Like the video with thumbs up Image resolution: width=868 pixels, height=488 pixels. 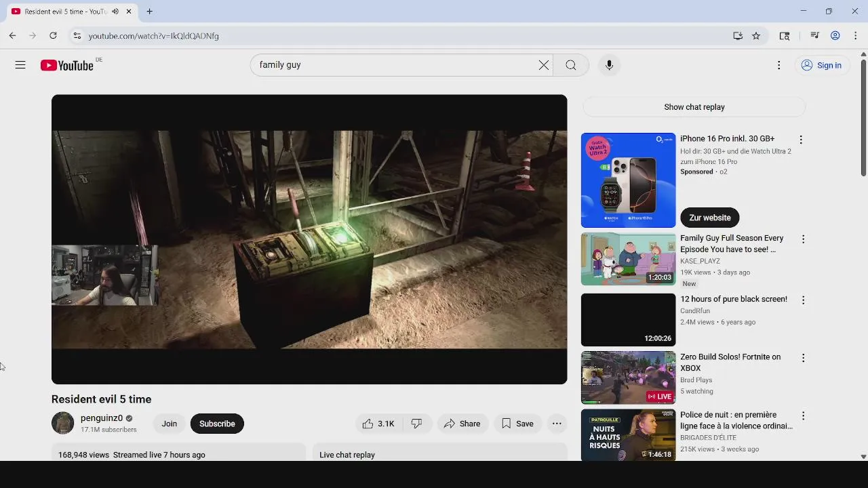(378, 424)
